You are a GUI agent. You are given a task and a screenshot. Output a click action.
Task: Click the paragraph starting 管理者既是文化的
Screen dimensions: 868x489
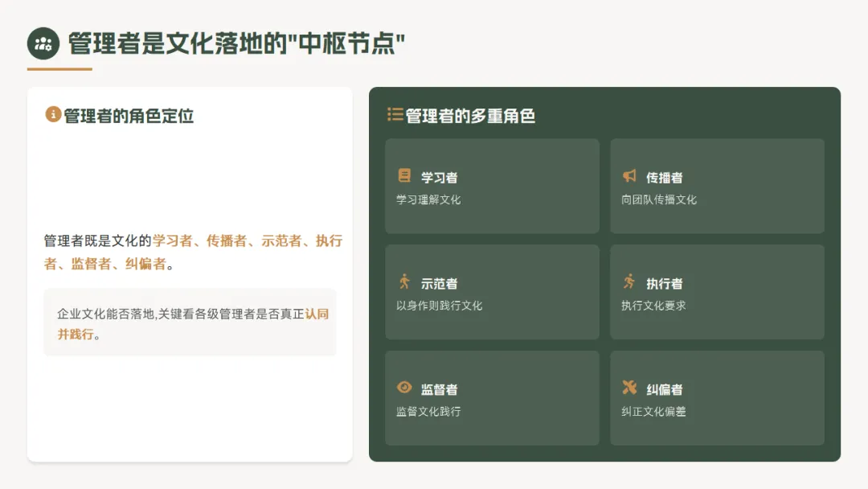coord(193,252)
